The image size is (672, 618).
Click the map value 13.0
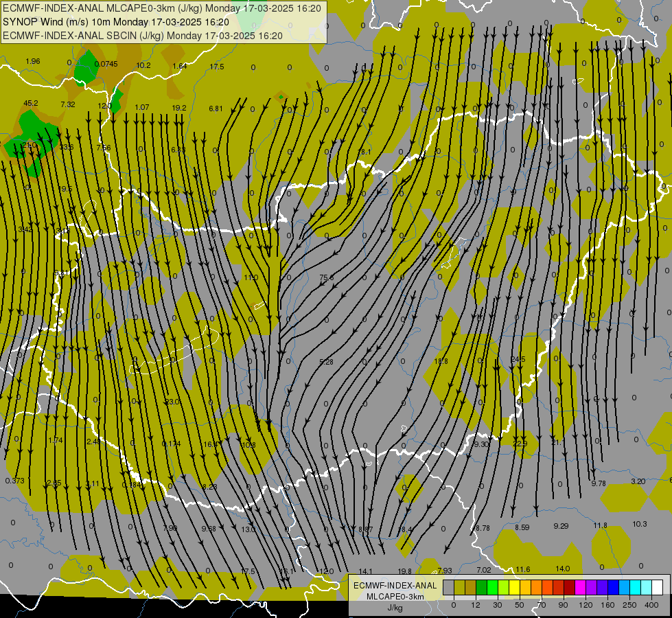(x=248, y=529)
